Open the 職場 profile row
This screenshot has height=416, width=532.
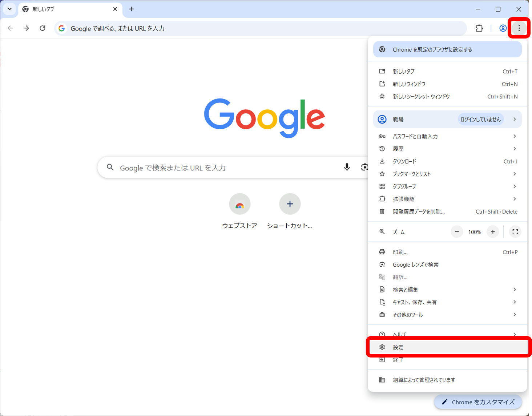coord(447,119)
